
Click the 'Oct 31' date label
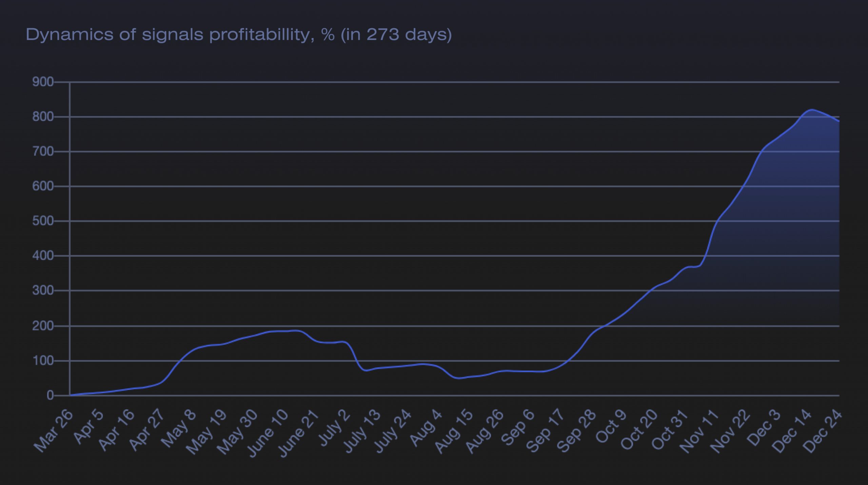click(670, 430)
